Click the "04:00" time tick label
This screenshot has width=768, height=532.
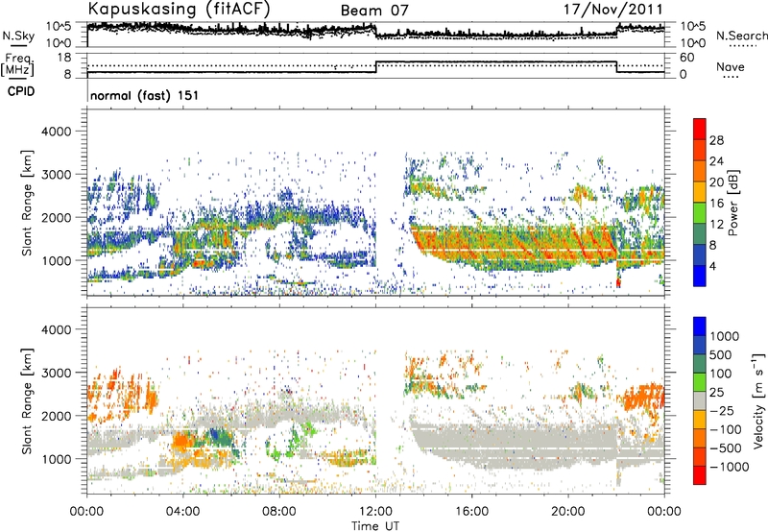(182, 512)
